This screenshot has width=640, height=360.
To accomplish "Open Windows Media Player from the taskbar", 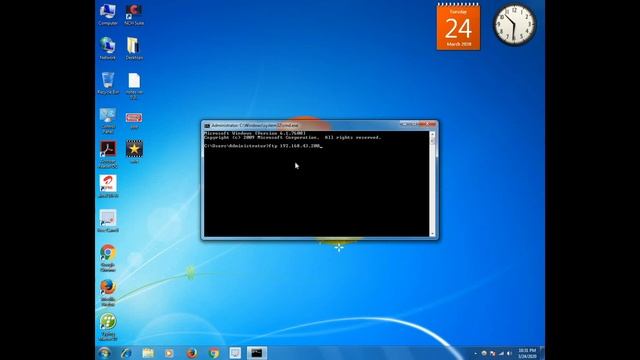I will tap(169, 353).
